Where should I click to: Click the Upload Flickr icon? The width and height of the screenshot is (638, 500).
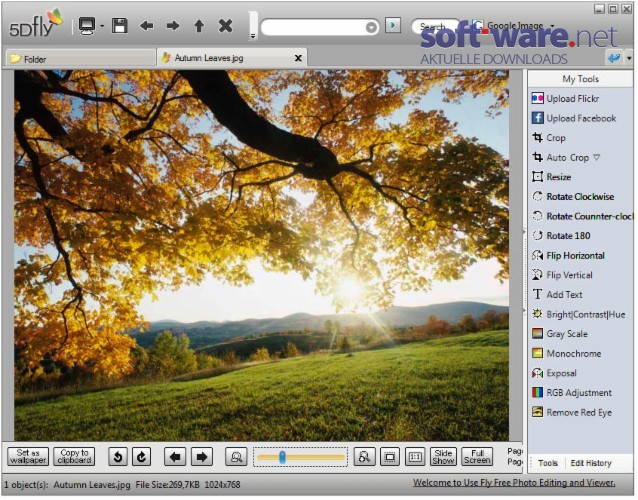[537, 98]
